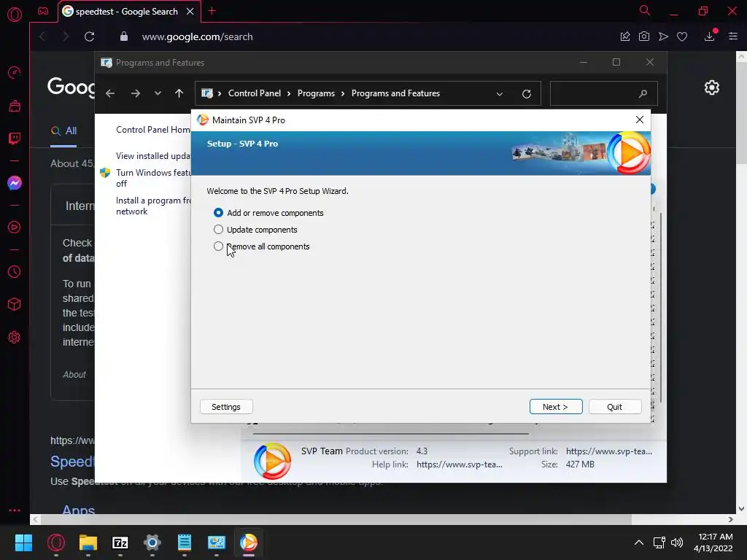This screenshot has width=747, height=560.
Task: Open 7-Zip from taskbar
Action: tap(120, 542)
